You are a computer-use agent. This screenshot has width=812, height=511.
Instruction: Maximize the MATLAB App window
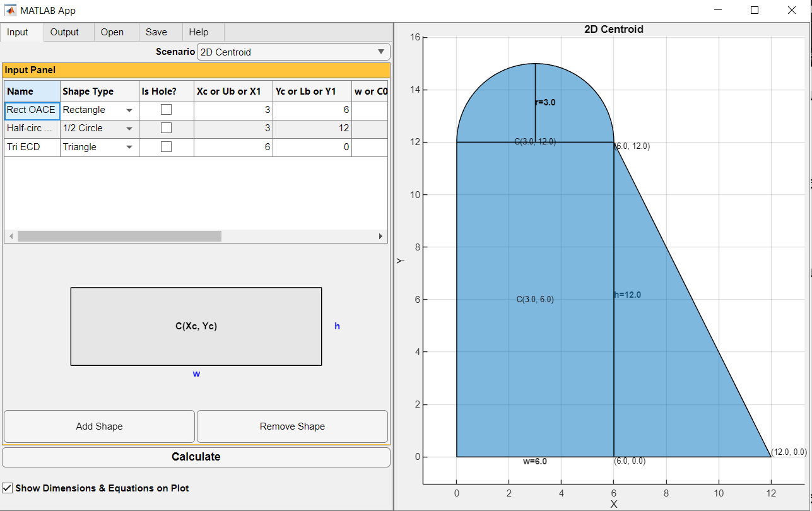point(755,10)
